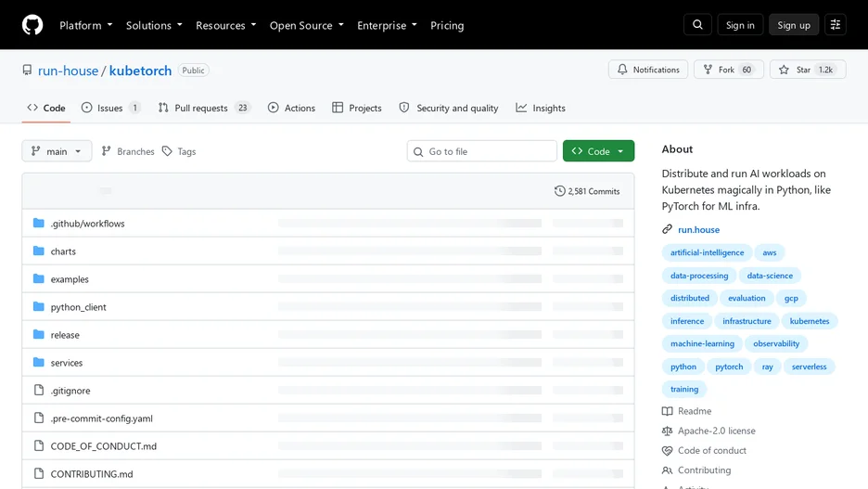Viewport: 868px width, 489px height.
Task: Select the serverless topic tag
Action: (x=809, y=367)
